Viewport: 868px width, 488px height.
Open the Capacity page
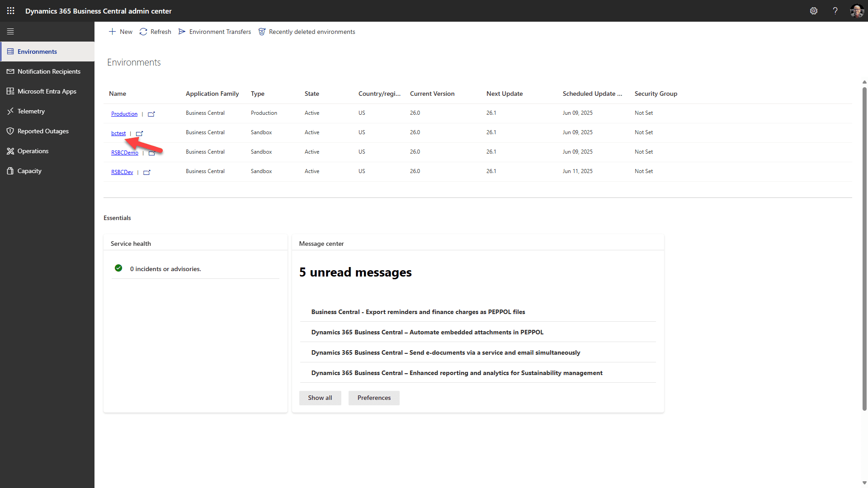click(x=29, y=170)
